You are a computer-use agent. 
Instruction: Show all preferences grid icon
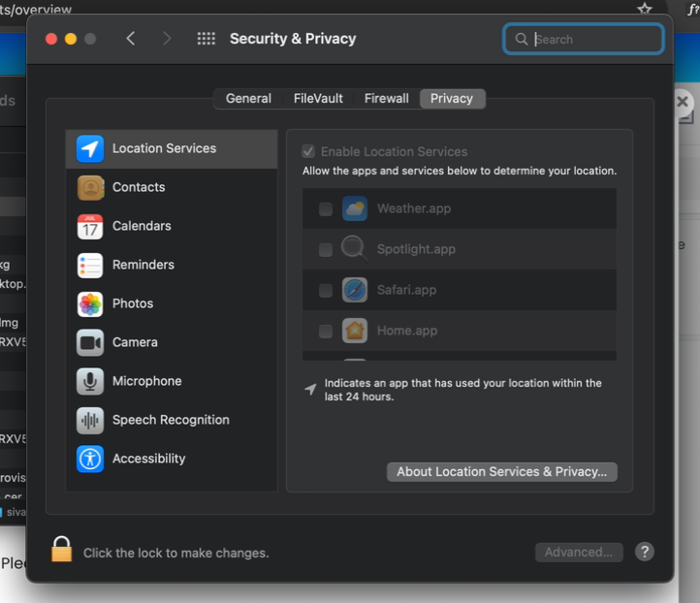click(x=207, y=39)
